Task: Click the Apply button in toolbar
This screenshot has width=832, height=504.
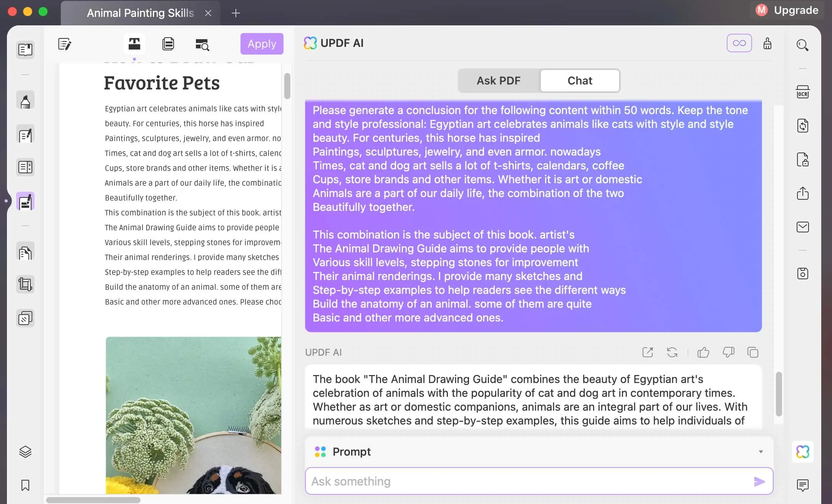Action: (262, 43)
